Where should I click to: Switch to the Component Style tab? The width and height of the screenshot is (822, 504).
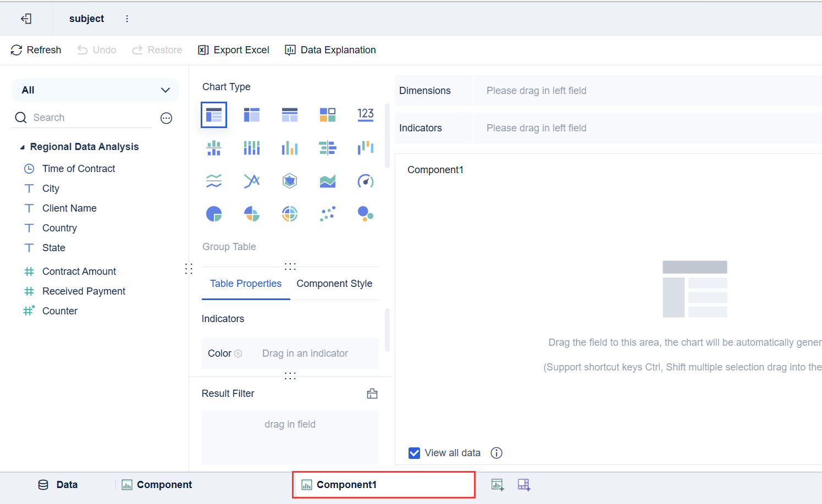click(x=334, y=284)
